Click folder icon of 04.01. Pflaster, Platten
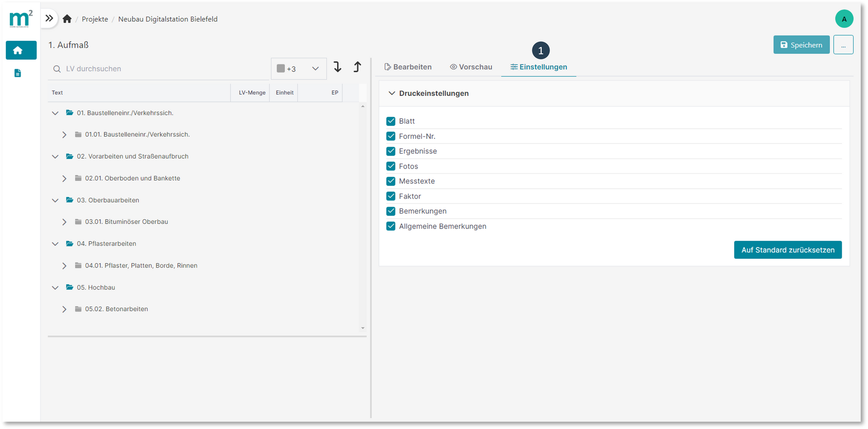The height and width of the screenshot is (429, 868). point(78,266)
